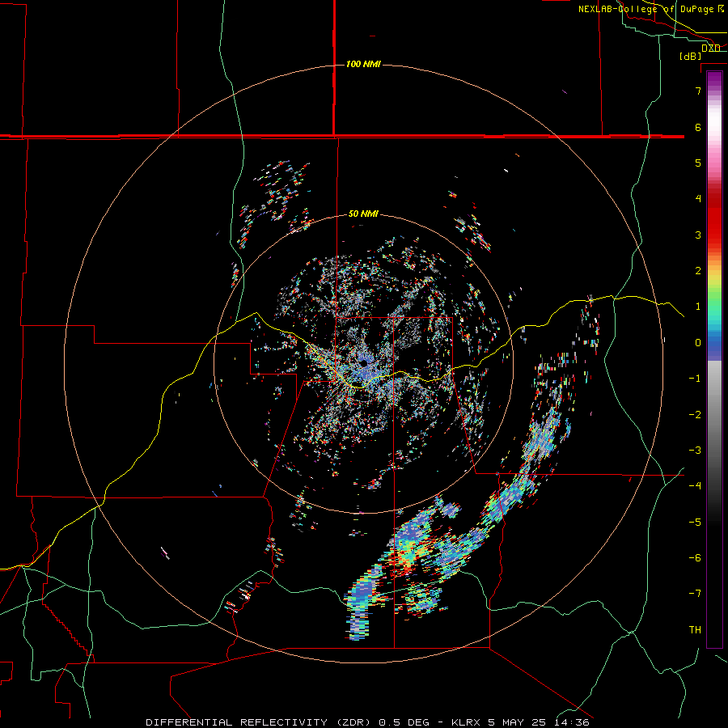Click the "-4" value on the color scale
Image resolution: width=728 pixels, height=728 pixels.
[x=695, y=486]
